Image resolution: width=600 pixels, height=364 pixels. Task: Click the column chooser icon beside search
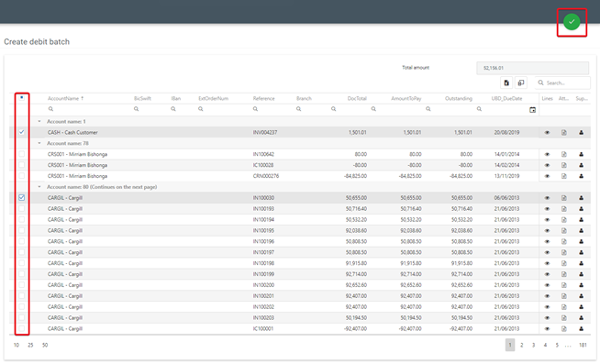pos(521,83)
